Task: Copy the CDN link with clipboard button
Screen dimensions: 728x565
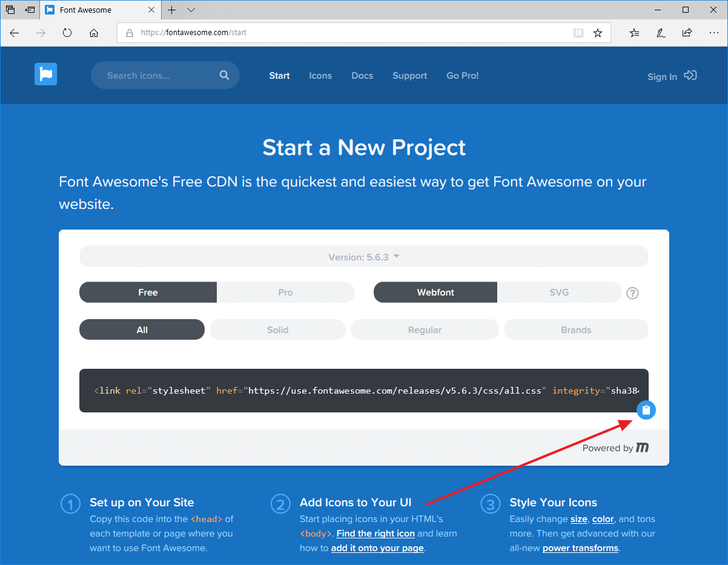Action: tap(646, 410)
